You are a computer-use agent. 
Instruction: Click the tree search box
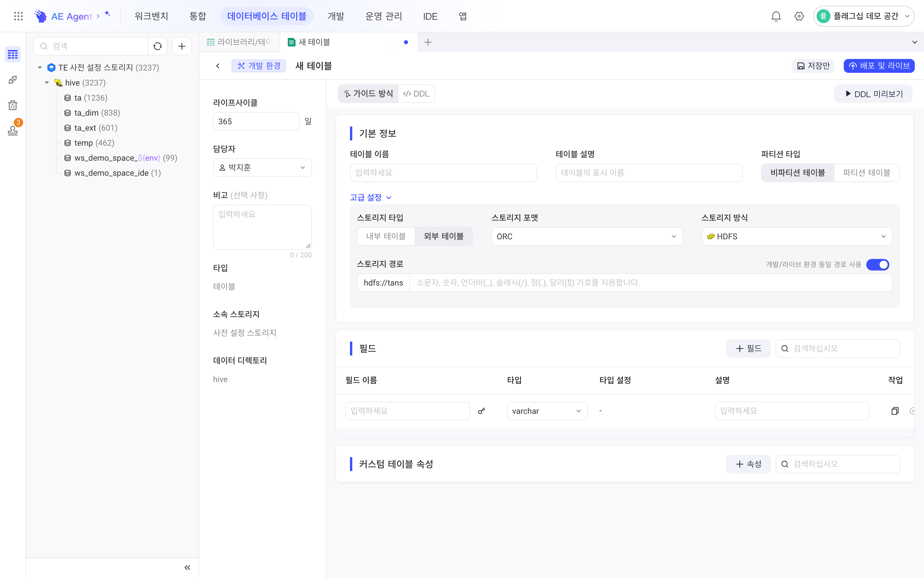[x=90, y=46]
